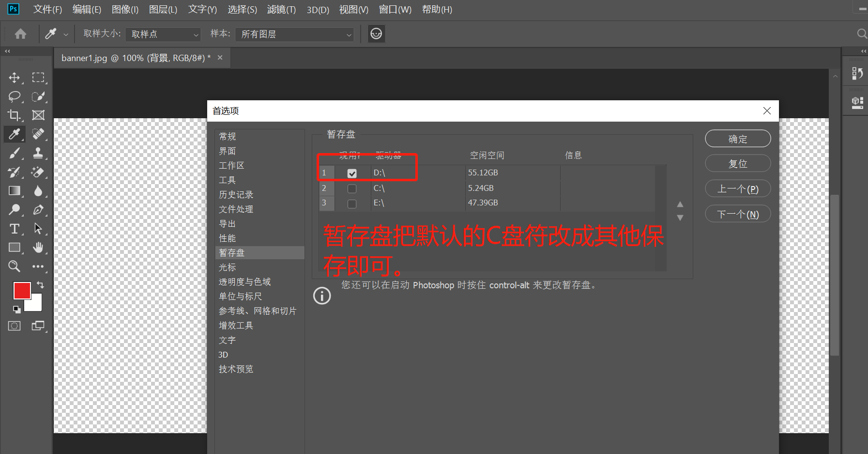The height and width of the screenshot is (454, 868).
Task: Open the 文件(F) menu
Action: [x=47, y=10]
